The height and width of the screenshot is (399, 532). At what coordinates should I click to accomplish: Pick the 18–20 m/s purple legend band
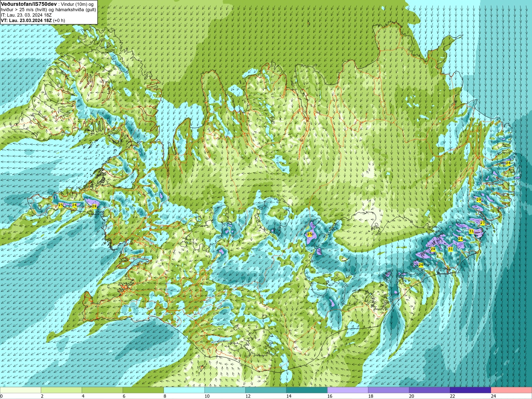[x=389, y=390]
